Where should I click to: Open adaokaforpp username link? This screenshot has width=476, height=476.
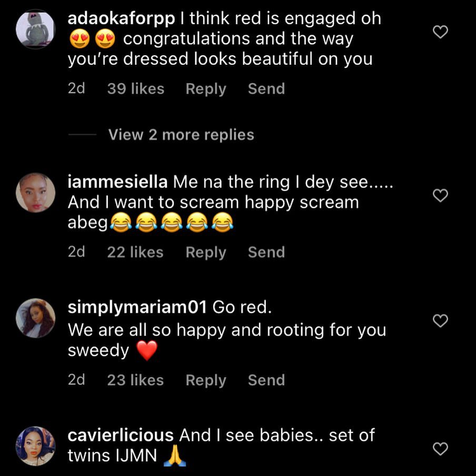coord(121,19)
